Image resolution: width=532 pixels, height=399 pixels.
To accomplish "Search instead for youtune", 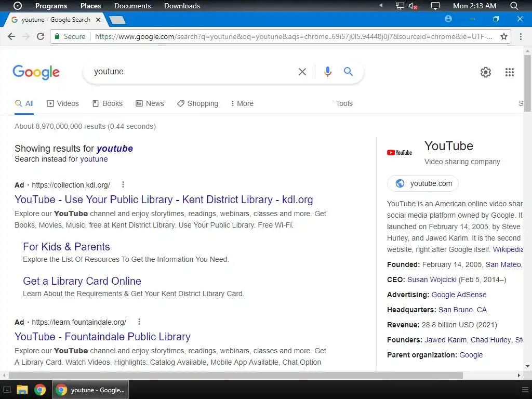I will 94,159.
